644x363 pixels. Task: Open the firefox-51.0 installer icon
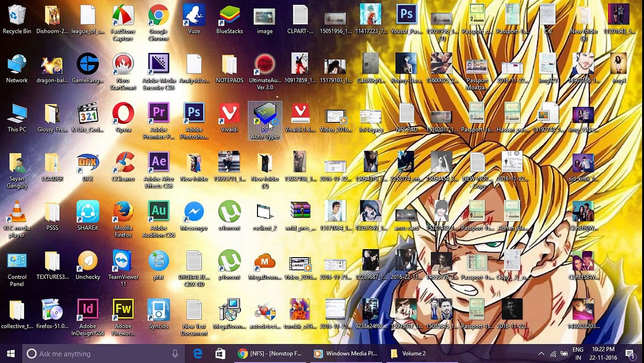(52, 315)
